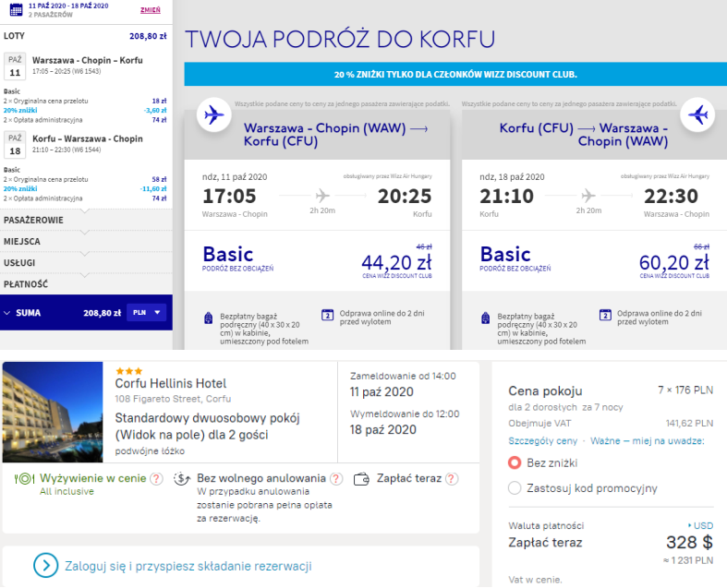Open Ważne – miej na uwadze link
The height and width of the screenshot is (588, 727).
[648, 440]
